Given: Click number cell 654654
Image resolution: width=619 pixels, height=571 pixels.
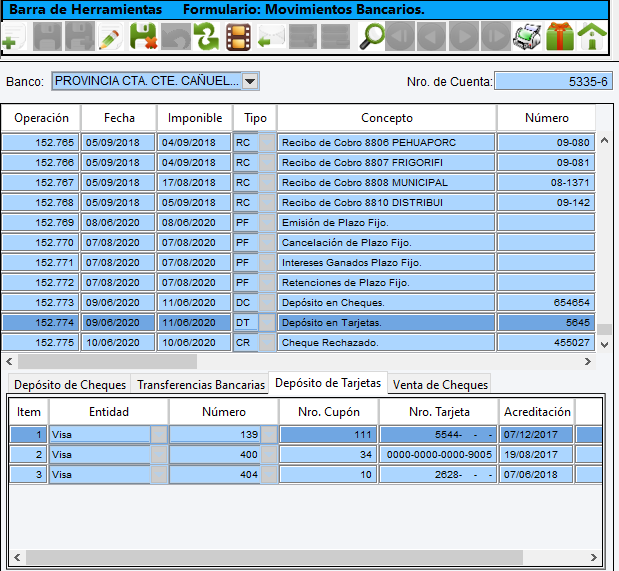Looking at the screenshot, I should pyautogui.click(x=546, y=302).
